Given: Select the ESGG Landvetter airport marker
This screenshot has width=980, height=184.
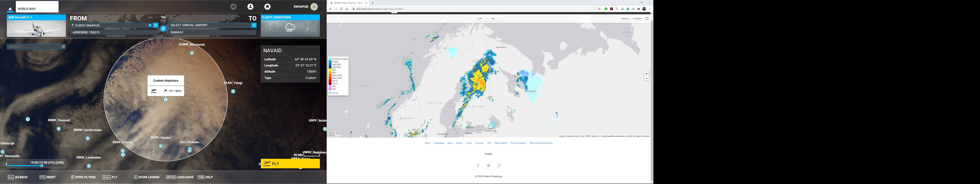Looking at the screenshot, I should [89, 166].
